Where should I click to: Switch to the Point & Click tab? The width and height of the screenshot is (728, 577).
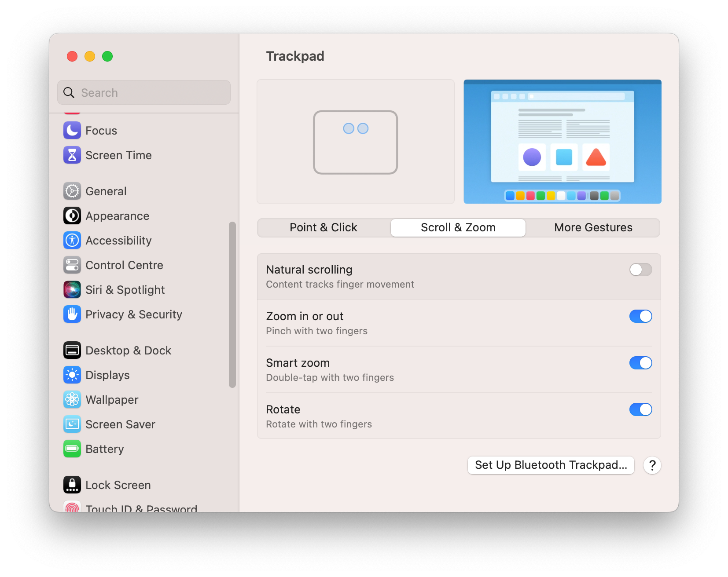324,228
